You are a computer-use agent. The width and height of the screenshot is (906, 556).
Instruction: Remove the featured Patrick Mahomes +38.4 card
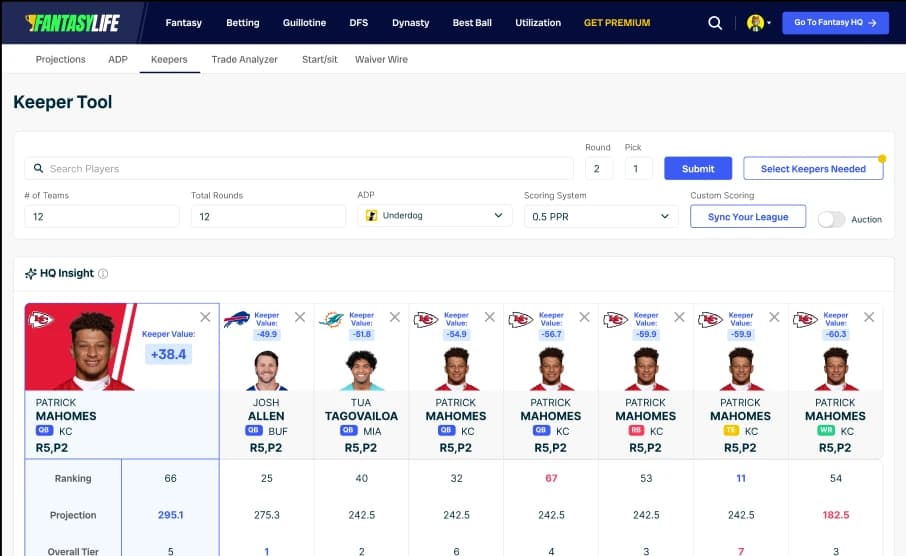pyautogui.click(x=205, y=317)
